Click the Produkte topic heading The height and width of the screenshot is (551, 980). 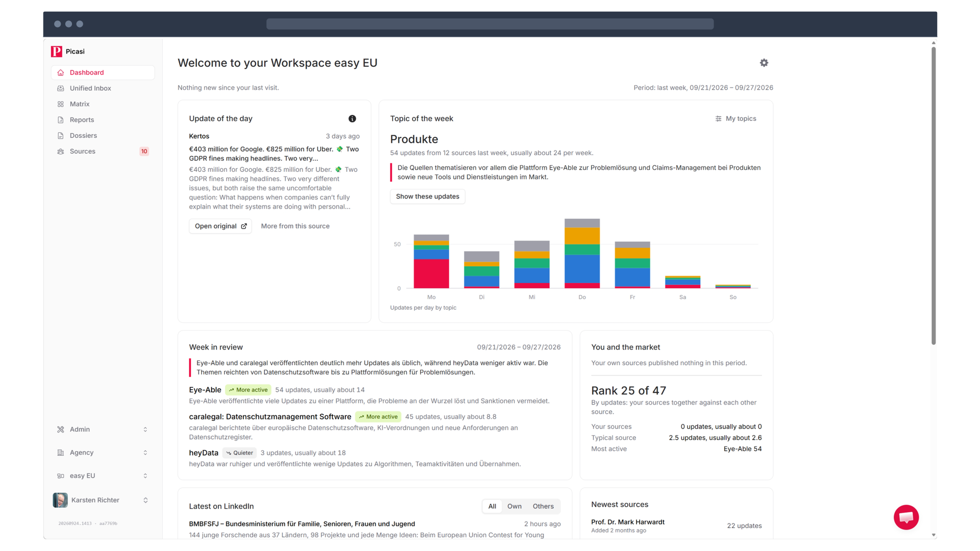(414, 139)
